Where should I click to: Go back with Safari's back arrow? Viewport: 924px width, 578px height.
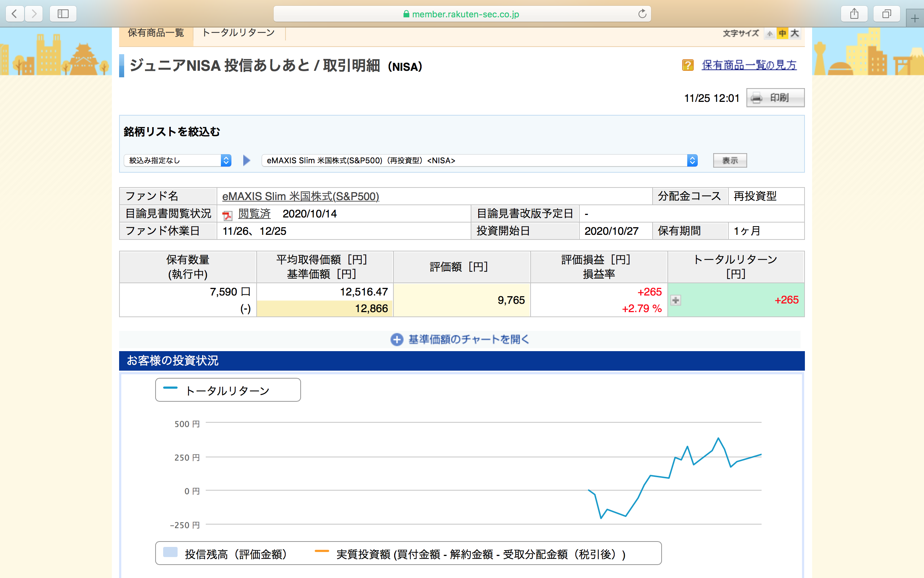coord(14,14)
